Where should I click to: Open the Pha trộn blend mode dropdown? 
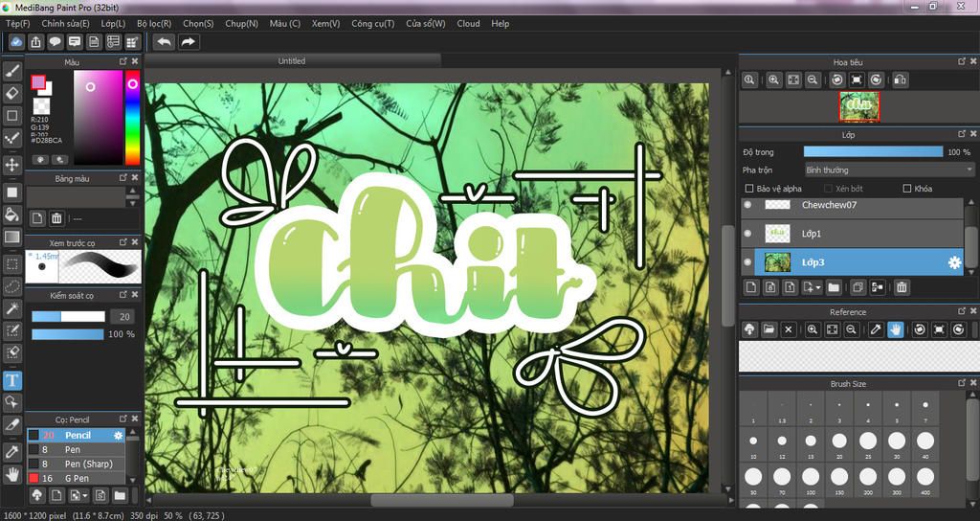coord(889,170)
